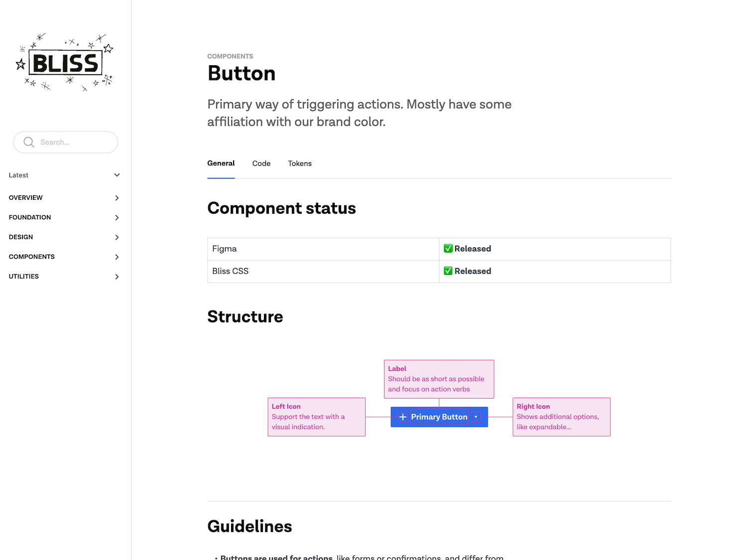This screenshot has width=747, height=560.
Task: Expand the Design section chevron
Action: [117, 237]
